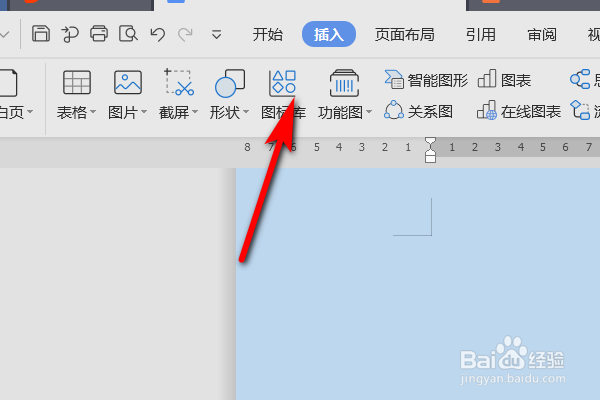The image size is (600, 400).
Task: Switch to the 开始 tab
Action: 267,35
